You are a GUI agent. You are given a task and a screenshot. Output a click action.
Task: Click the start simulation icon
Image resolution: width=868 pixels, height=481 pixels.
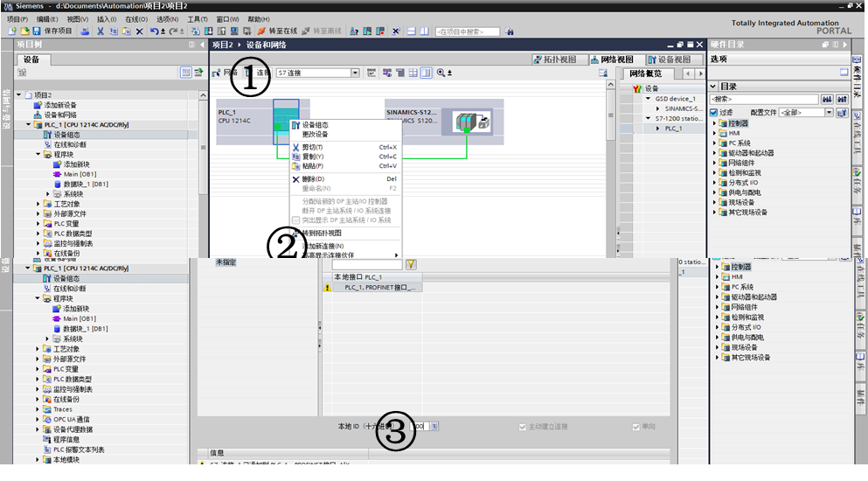coord(234,31)
